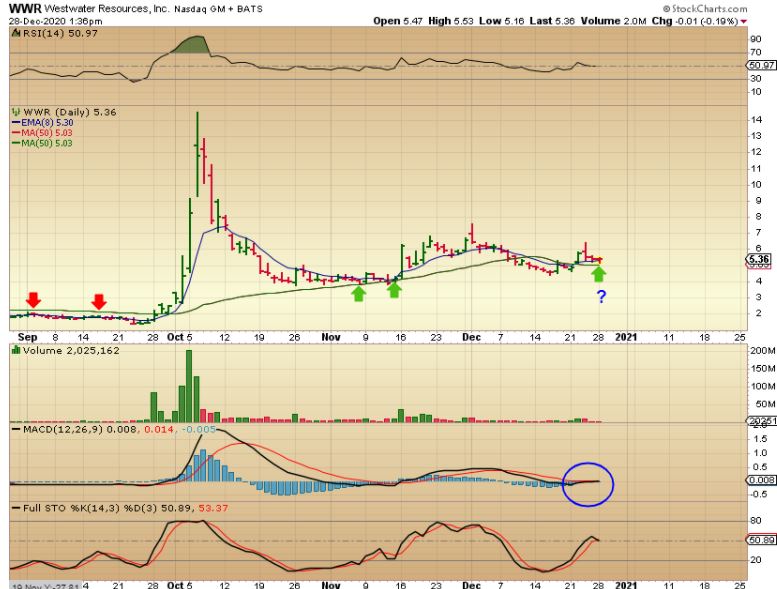Image resolution: width=777 pixels, height=589 pixels.
Task: Click the Oct 5 label on the price chart date axis
Action: click(x=179, y=337)
